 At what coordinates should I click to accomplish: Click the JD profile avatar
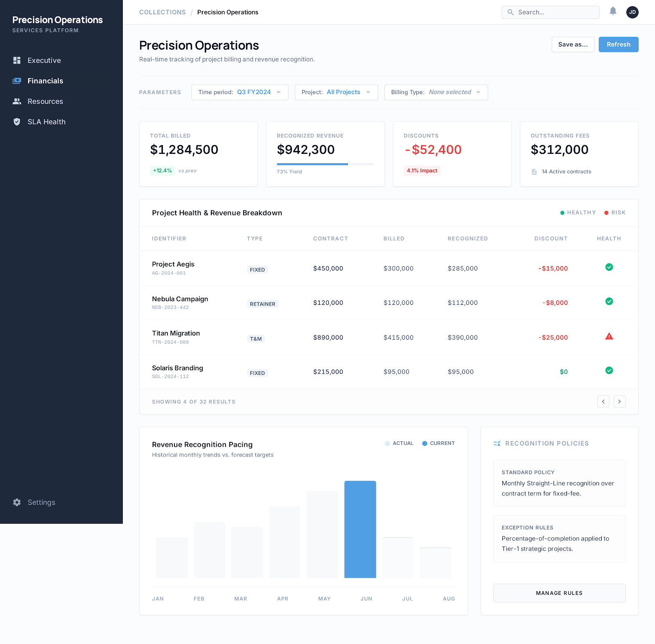tap(632, 12)
